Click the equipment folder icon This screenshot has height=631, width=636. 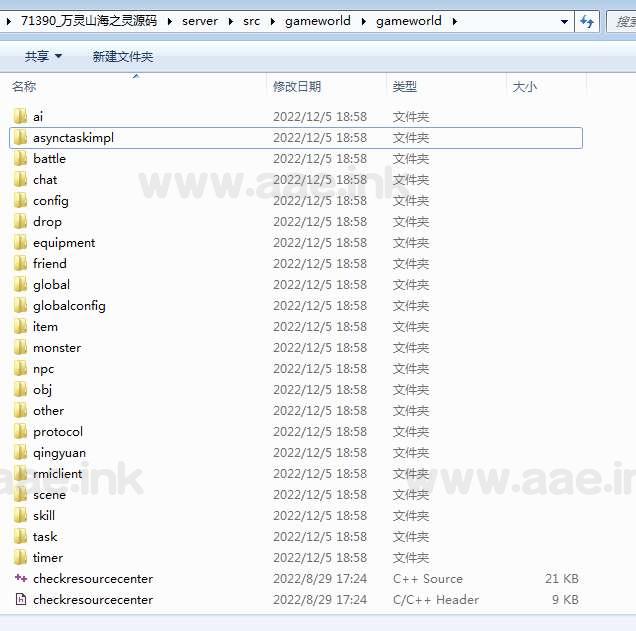pos(20,243)
